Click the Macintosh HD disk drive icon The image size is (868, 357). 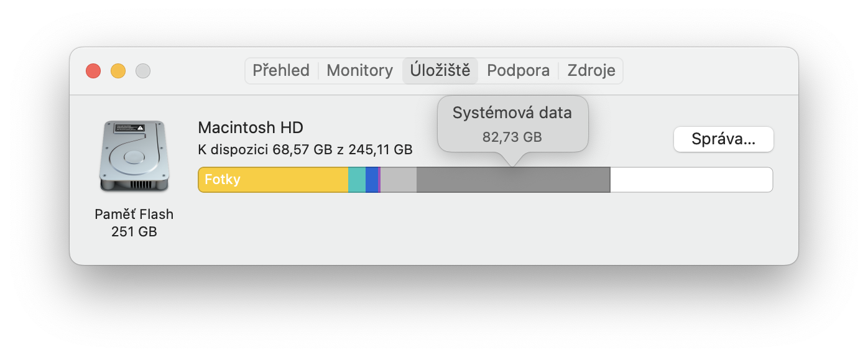tap(134, 156)
